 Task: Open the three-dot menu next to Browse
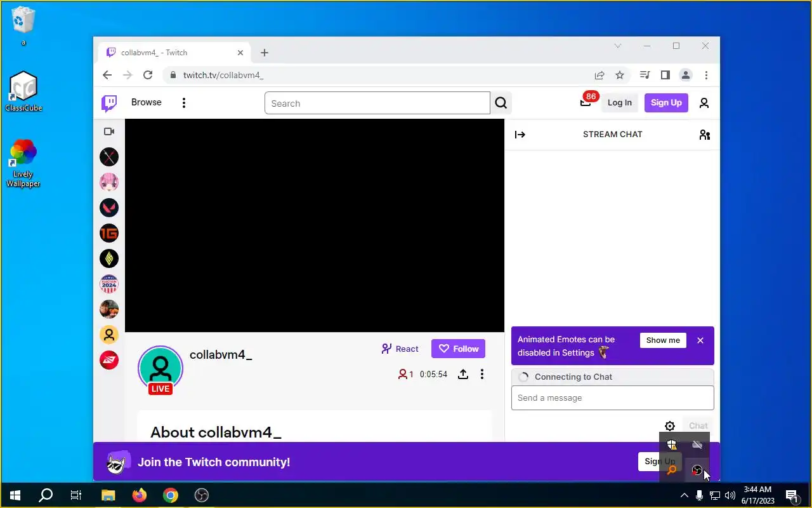point(184,103)
